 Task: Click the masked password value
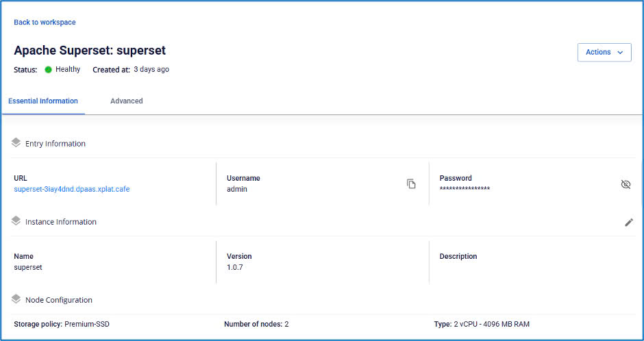coord(465,189)
